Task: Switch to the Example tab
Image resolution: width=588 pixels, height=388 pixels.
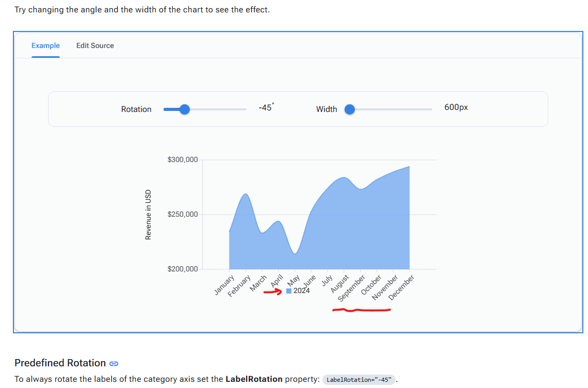Action: [x=45, y=45]
